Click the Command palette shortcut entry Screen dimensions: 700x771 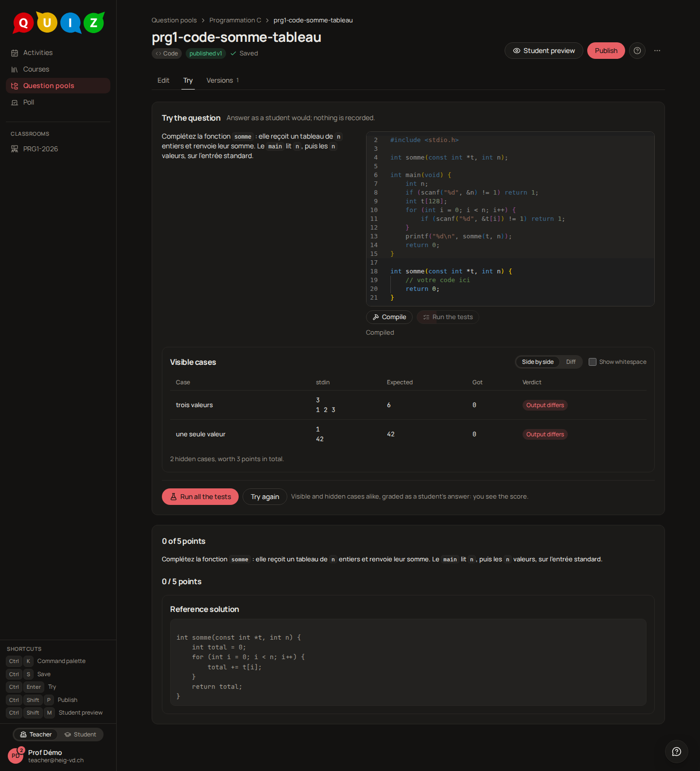(46, 661)
